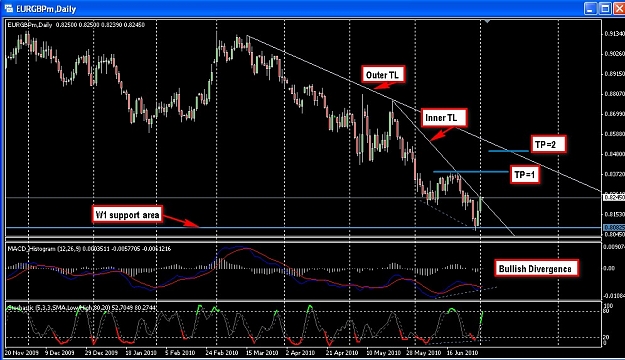Select the long blue weekly support horizontal line
The width and height of the screenshot is (625, 360).
coord(303,228)
